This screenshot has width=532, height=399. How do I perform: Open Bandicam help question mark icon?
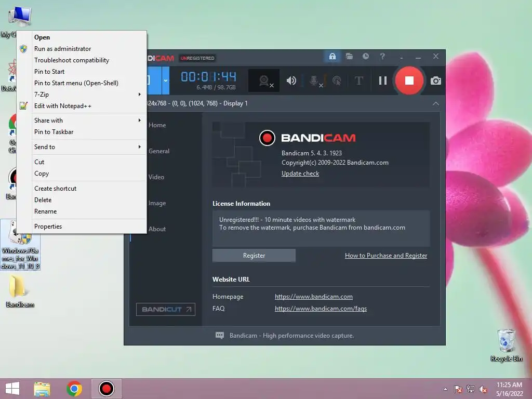382,56
